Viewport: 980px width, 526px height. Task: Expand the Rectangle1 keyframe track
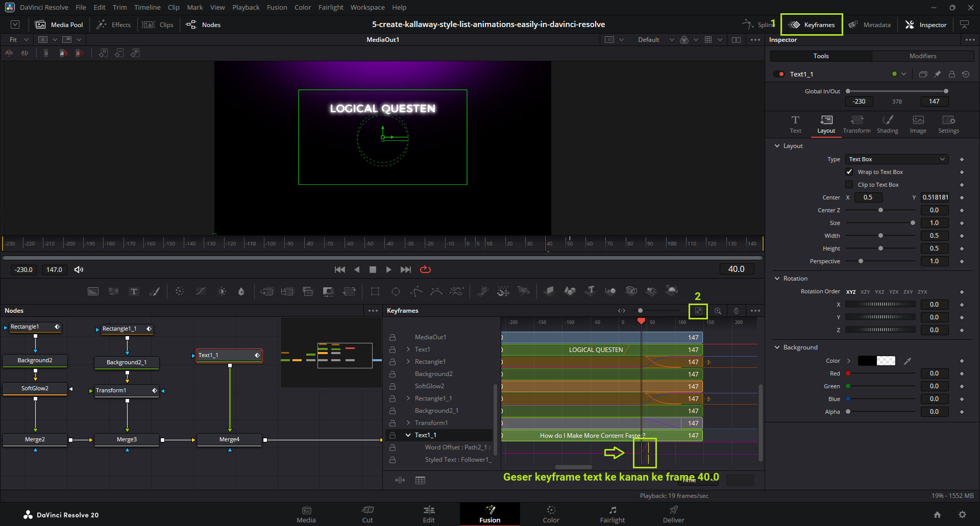point(408,362)
